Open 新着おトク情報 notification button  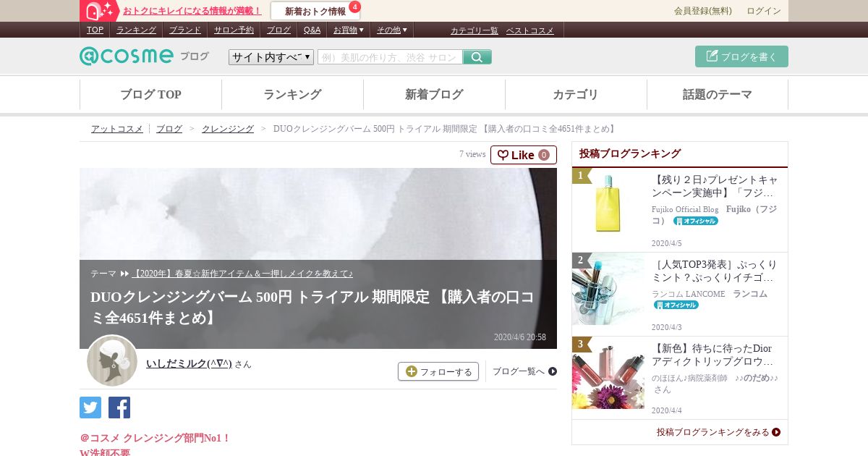315,11
